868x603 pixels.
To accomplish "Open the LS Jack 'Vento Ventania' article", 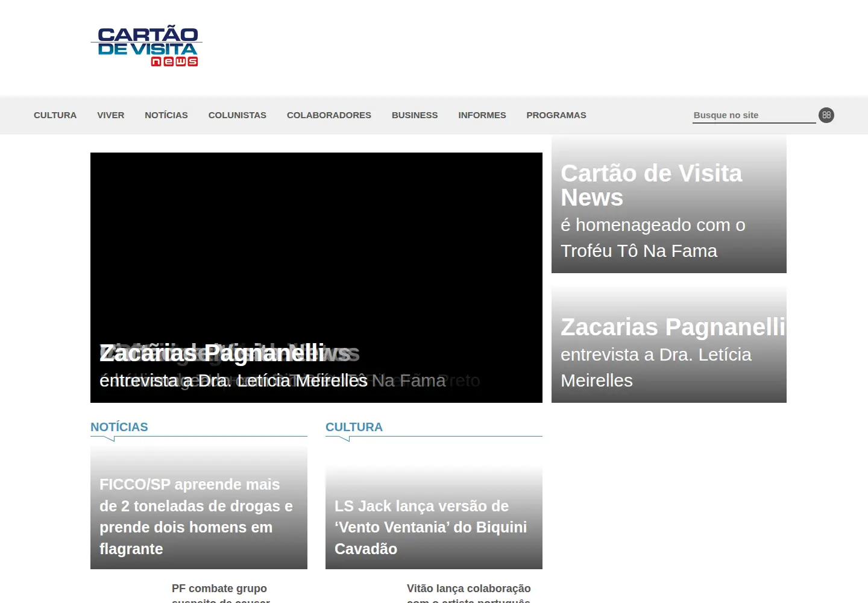I will coord(434,517).
